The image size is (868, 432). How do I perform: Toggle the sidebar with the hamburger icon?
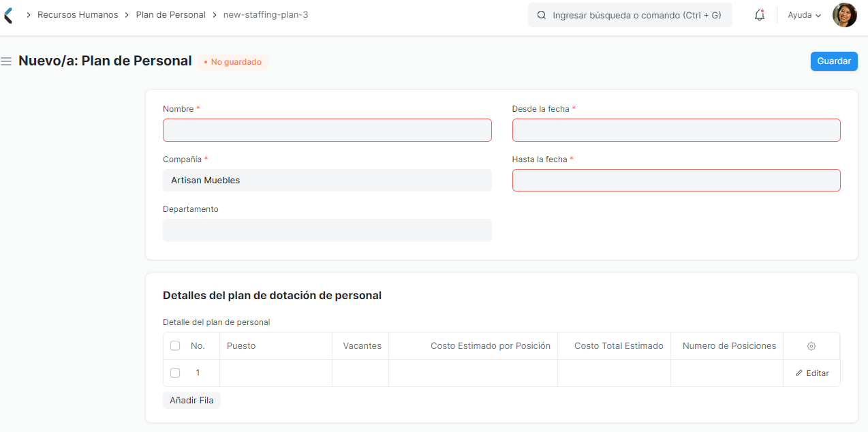6,61
